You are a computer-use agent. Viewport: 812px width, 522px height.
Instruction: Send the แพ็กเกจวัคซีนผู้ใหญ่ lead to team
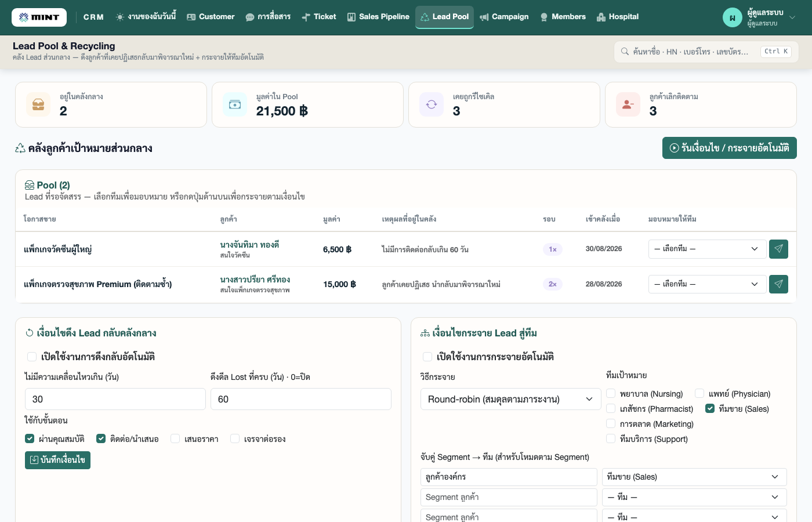coord(778,249)
